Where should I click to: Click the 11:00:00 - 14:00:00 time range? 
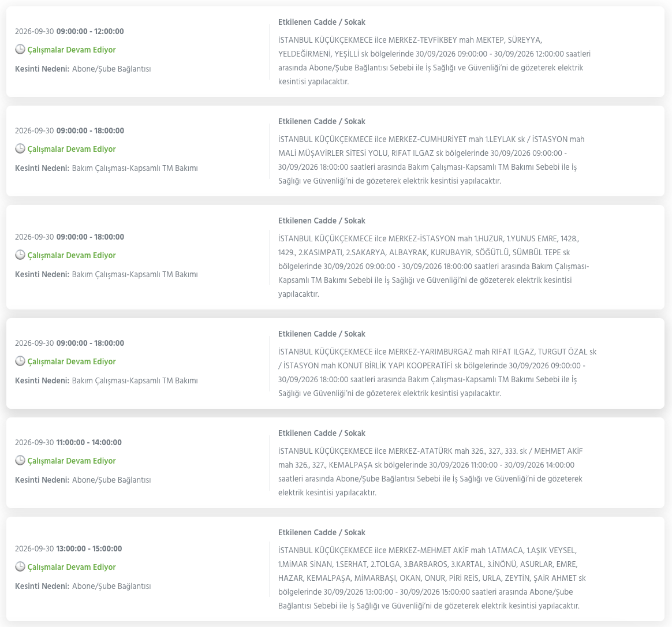89,442
